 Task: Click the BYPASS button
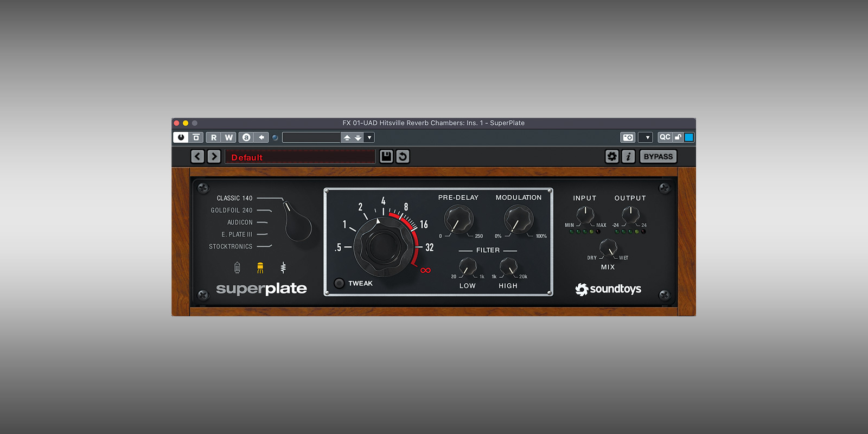658,157
